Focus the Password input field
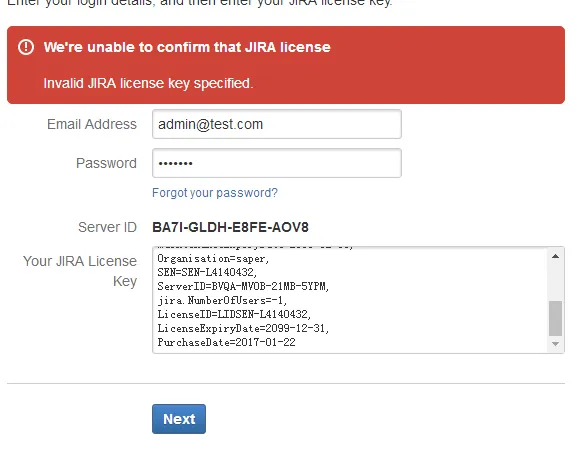Image resolution: width=583 pixels, height=450 pixels. coord(277,163)
